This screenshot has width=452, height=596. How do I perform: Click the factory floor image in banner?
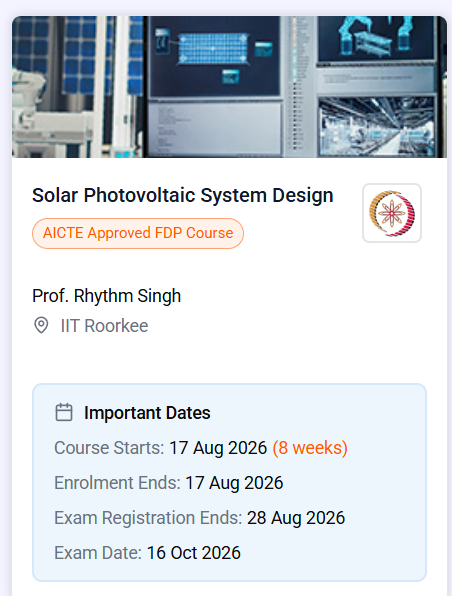pos(376,126)
